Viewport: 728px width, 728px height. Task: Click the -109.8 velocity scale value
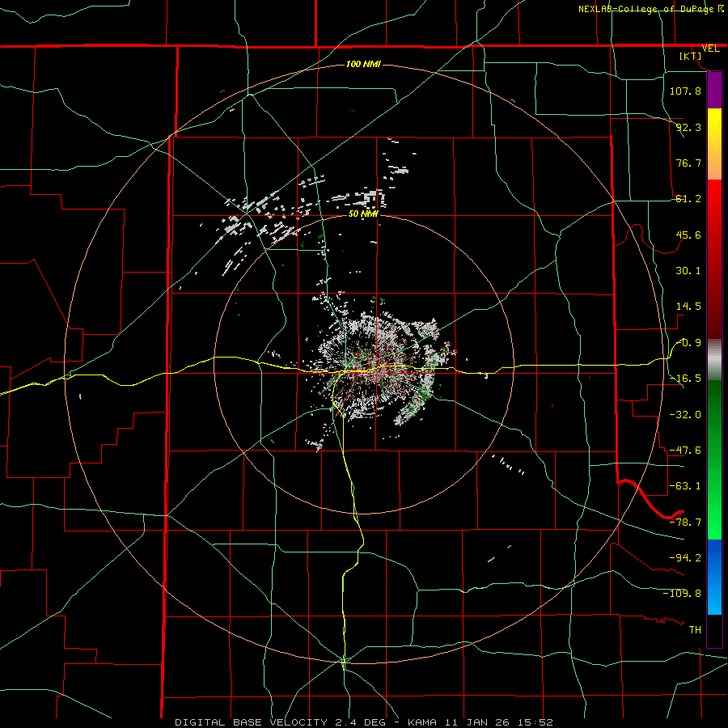point(682,594)
